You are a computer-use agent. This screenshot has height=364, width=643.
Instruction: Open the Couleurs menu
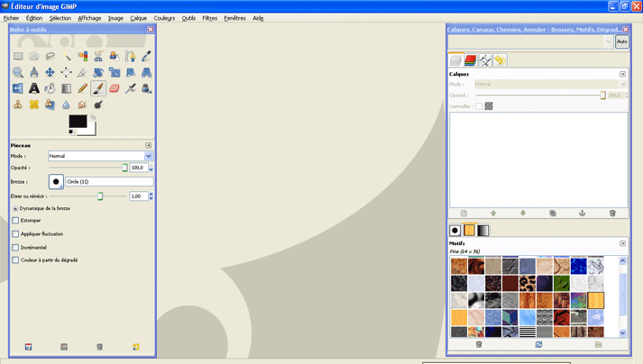pyautogui.click(x=164, y=18)
